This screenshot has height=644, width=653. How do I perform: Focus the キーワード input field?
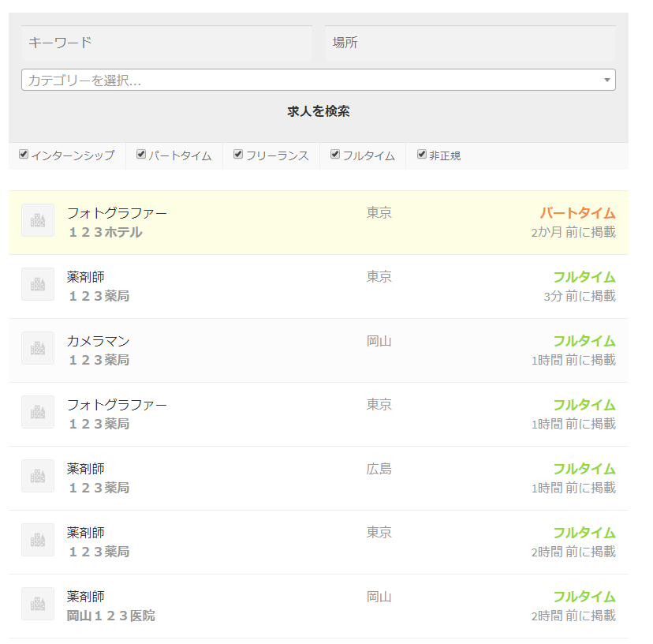click(166, 43)
